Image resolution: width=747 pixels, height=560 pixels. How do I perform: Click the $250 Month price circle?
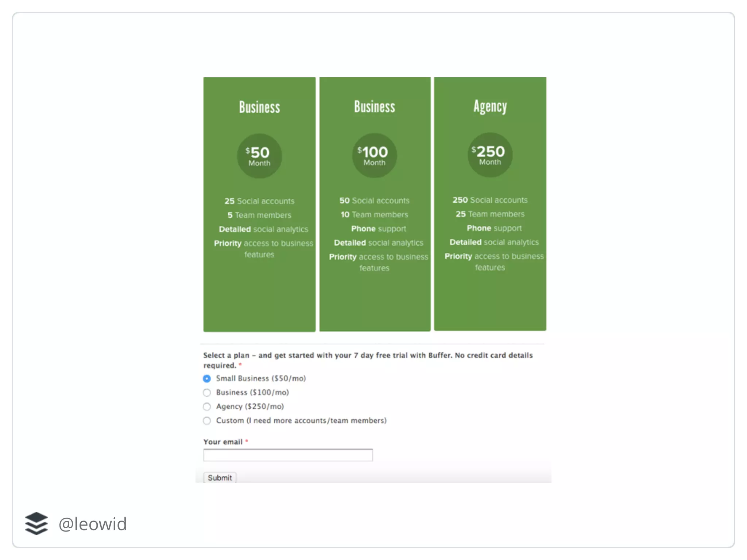[490, 155]
